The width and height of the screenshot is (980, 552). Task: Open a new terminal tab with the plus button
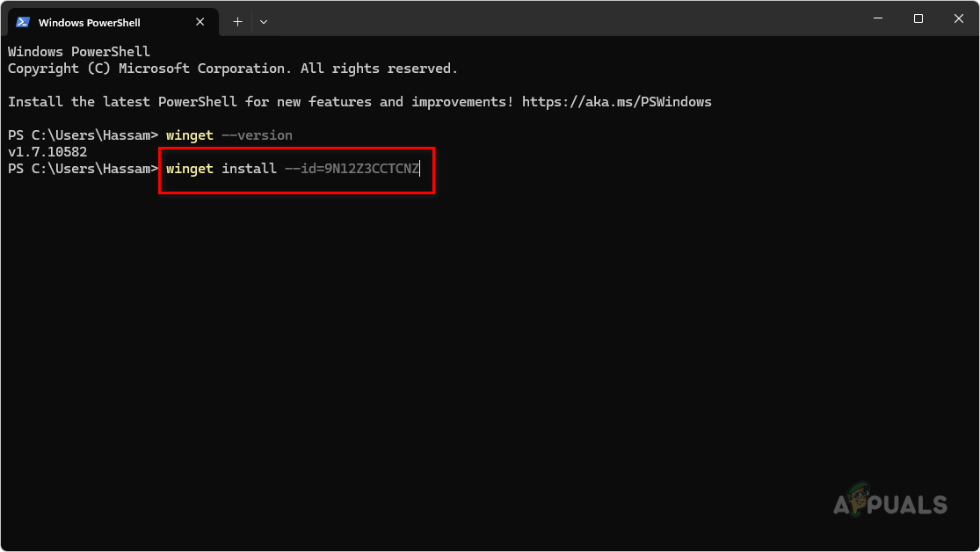236,21
